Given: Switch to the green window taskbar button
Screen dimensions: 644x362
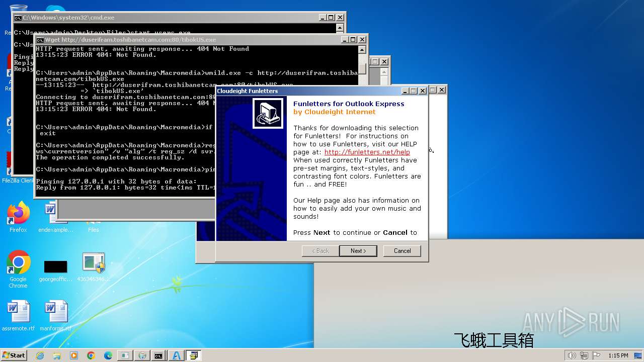Looking at the screenshot, I should pos(125,355).
